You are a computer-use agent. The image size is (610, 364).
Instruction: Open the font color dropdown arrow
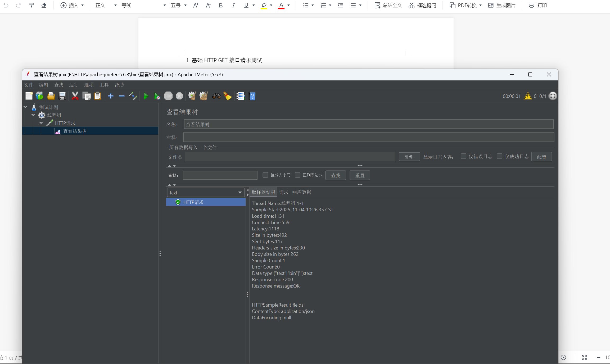tap(288, 5)
